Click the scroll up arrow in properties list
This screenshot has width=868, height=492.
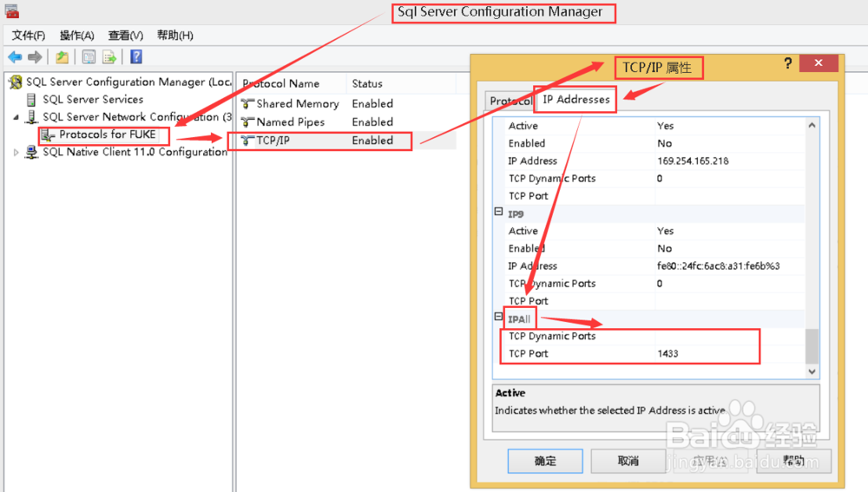coord(812,126)
